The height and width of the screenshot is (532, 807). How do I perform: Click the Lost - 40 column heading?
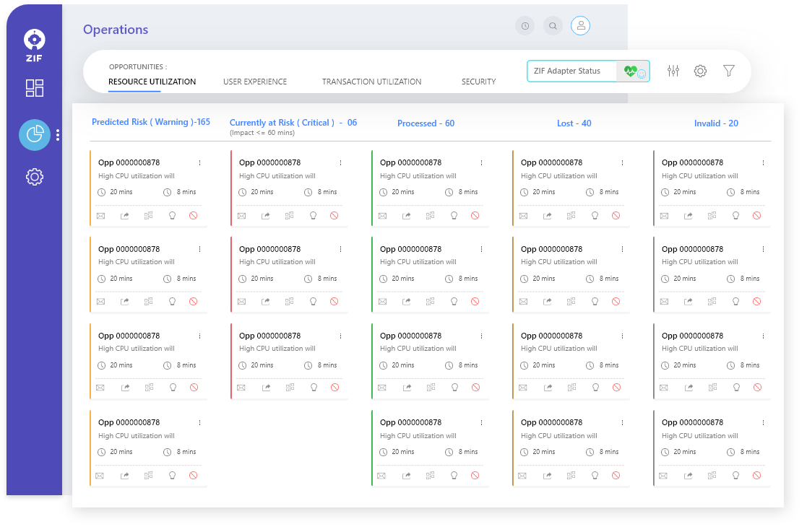coord(574,123)
